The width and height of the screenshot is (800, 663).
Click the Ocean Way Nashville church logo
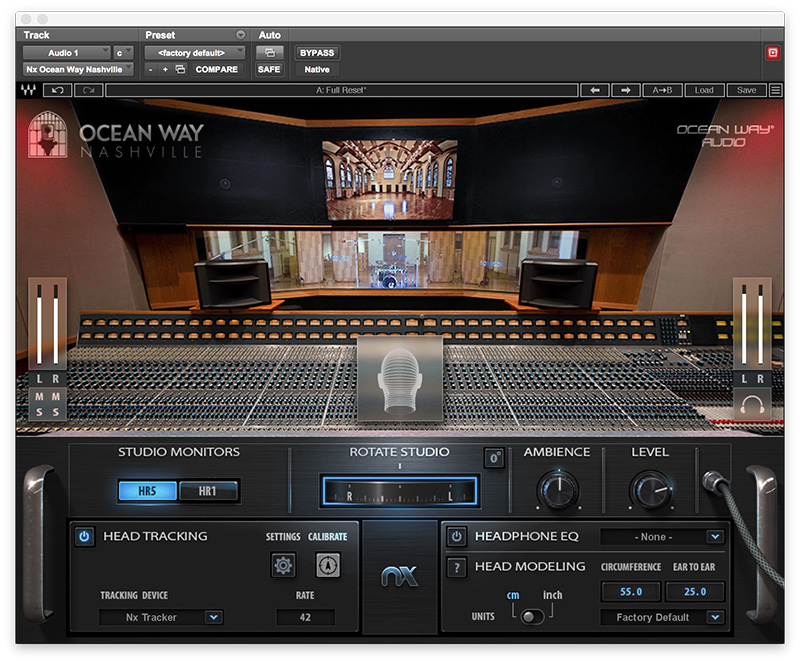point(47,134)
